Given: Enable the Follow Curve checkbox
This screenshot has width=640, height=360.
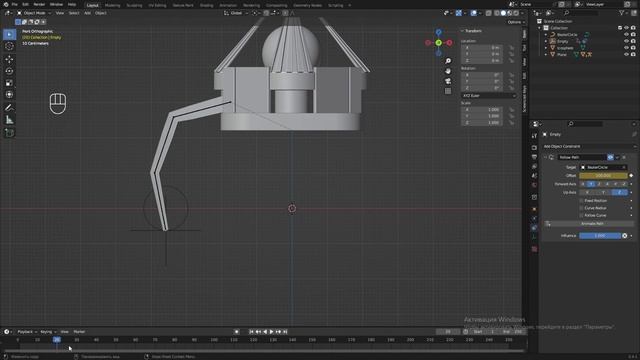Looking at the screenshot, I should [x=582, y=216].
